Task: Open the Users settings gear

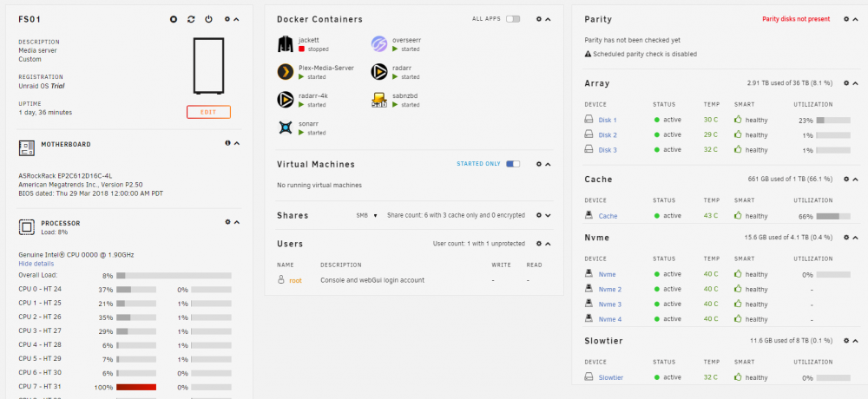Action: [539, 244]
